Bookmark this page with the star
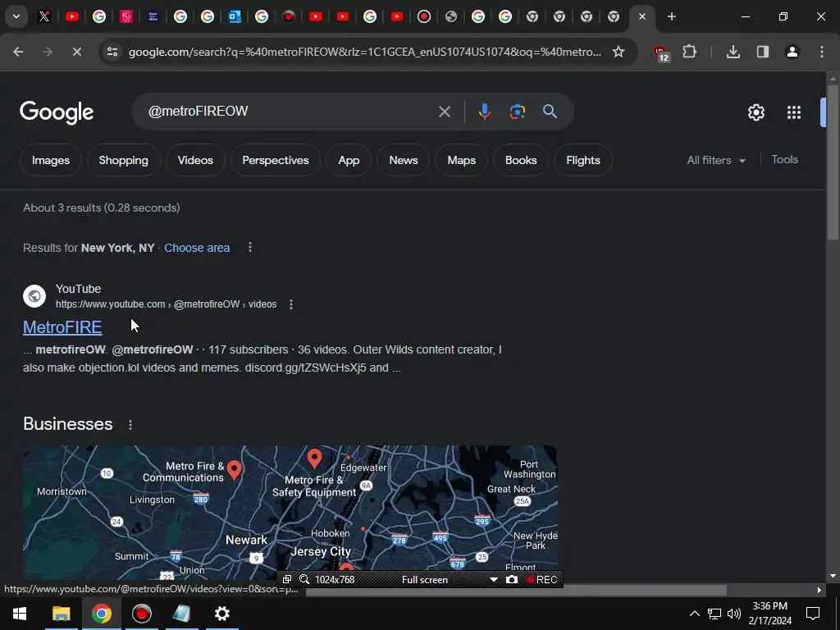The height and width of the screenshot is (630, 840). [619, 52]
